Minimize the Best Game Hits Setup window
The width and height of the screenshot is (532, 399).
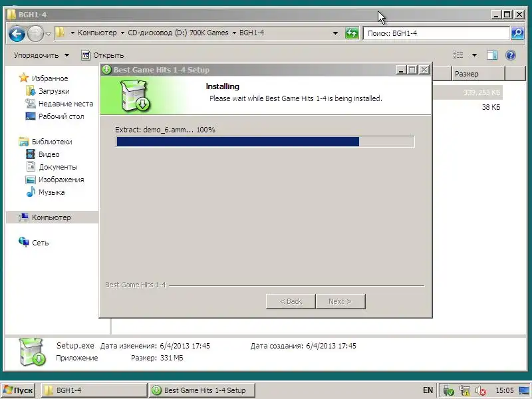point(401,70)
